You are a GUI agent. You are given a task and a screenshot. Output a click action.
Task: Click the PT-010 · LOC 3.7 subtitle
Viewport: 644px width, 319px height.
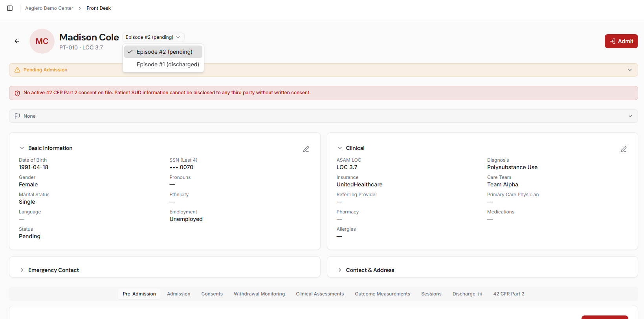pyautogui.click(x=81, y=47)
